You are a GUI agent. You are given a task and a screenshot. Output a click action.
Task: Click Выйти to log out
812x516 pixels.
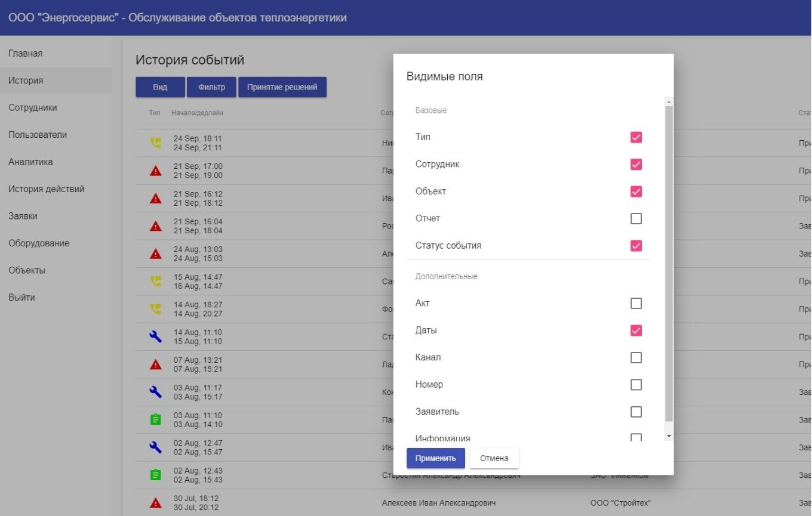click(56, 298)
